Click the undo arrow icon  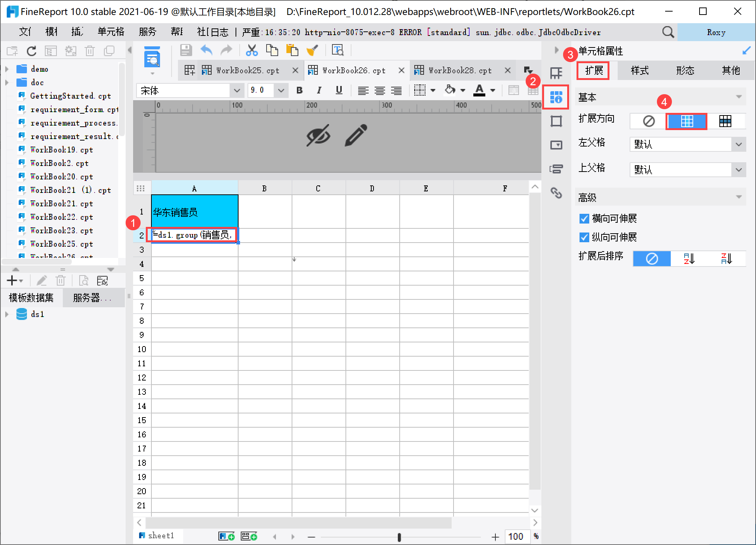tap(206, 50)
